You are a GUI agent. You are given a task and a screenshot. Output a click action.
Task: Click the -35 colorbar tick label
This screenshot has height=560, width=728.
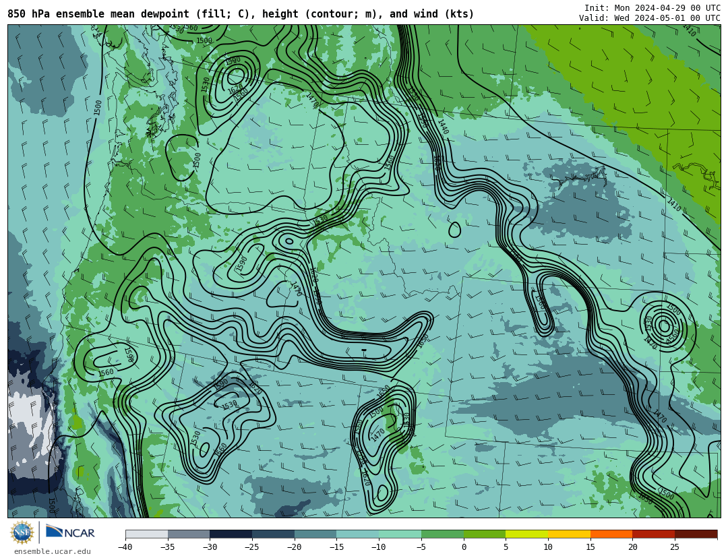pos(168,547)
